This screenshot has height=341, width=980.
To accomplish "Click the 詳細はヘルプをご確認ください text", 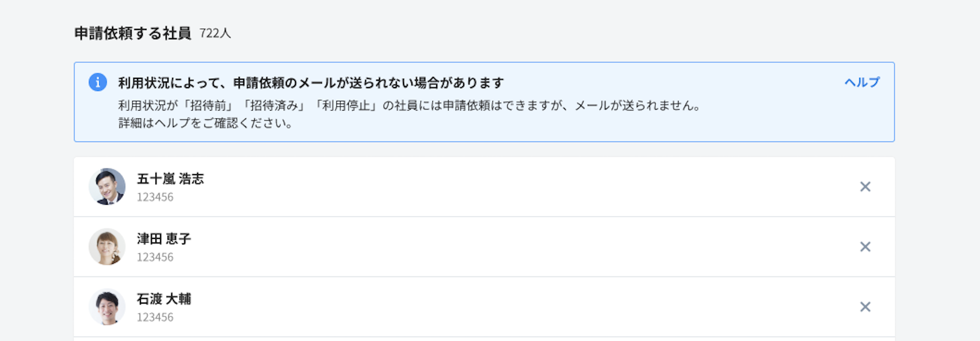I will (x=206, y=123).
